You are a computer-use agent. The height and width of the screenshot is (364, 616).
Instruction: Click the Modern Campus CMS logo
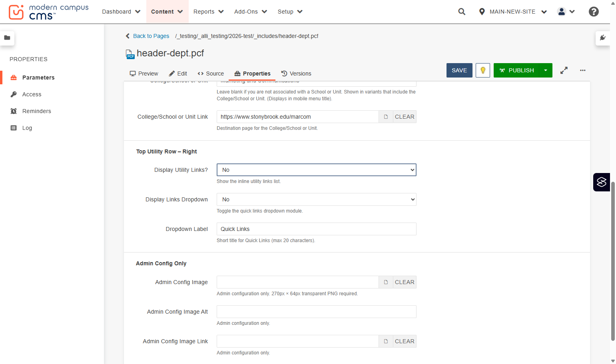(x=48, y=12)
